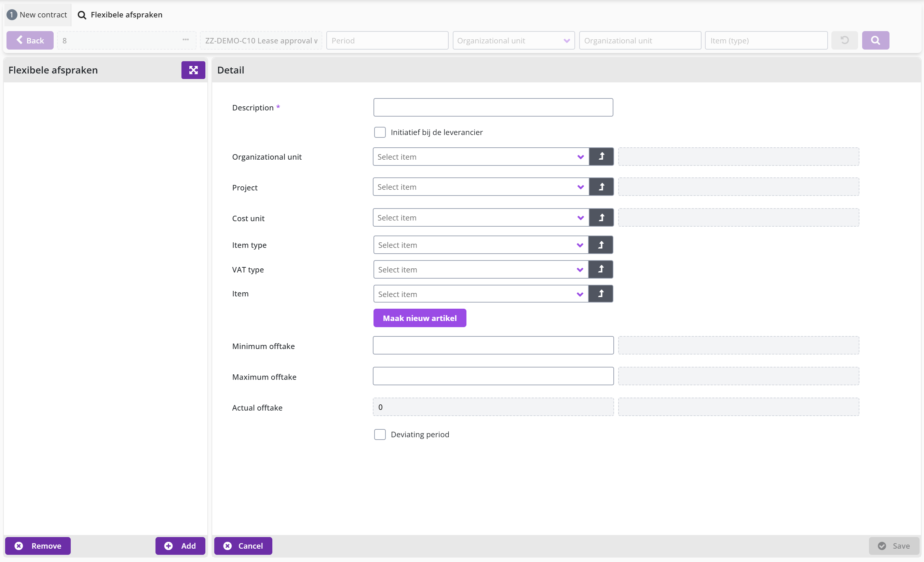Enable Initiatief bij de leverancier checkbox
The image size is (924, 562).
click(380, 132)
